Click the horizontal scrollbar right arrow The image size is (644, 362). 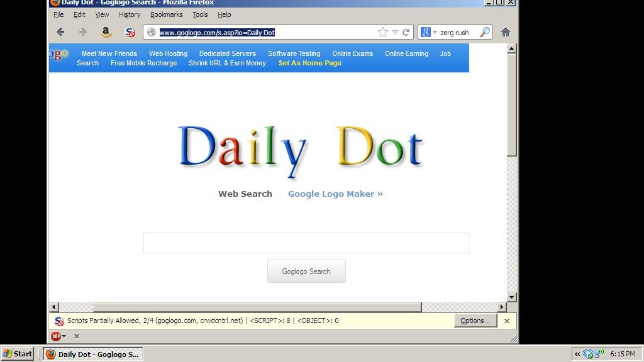point(501,307)
